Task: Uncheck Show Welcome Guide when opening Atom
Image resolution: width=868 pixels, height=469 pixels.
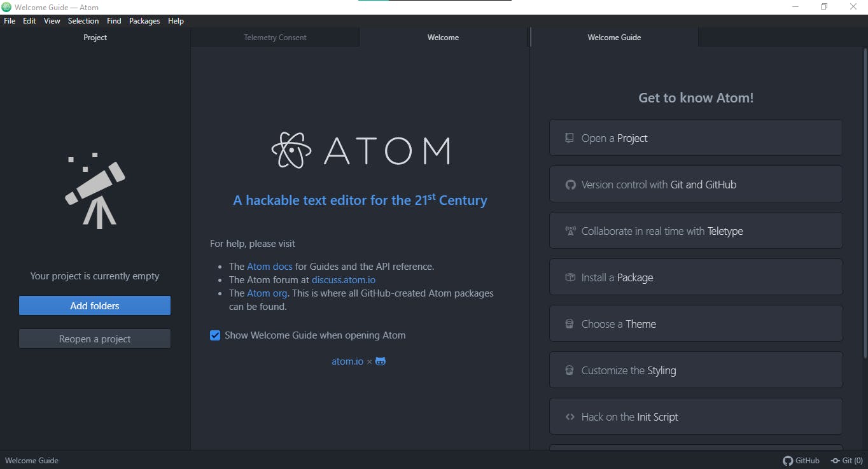Action: click(215, 335)
